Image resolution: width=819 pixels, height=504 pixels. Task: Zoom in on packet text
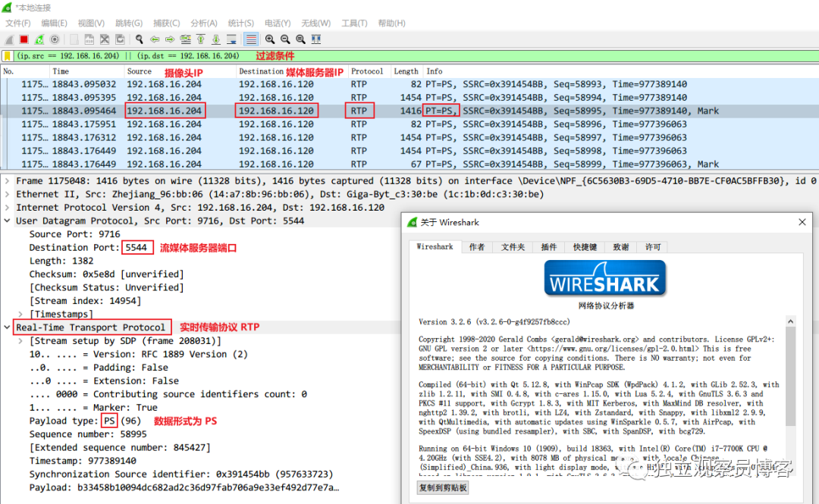(x=269, y=39)
